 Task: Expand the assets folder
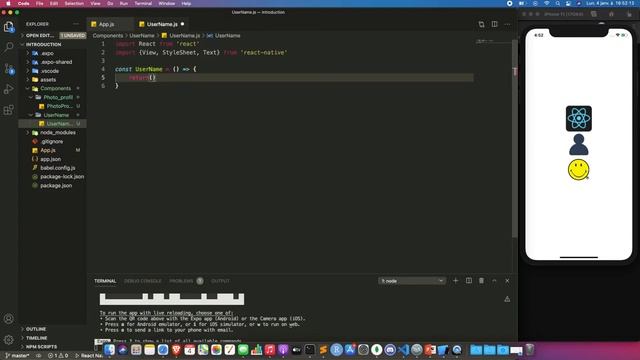coord(52,80)
